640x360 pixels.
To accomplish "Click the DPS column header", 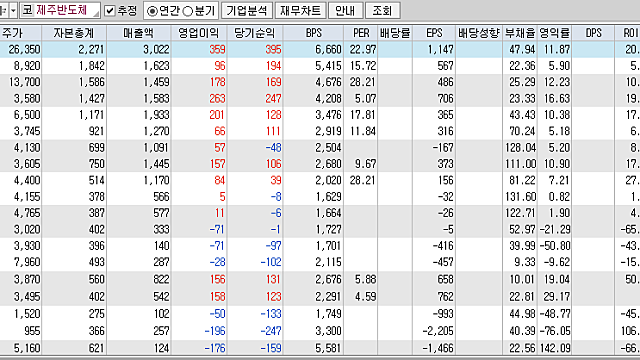I will pos(593,33).
